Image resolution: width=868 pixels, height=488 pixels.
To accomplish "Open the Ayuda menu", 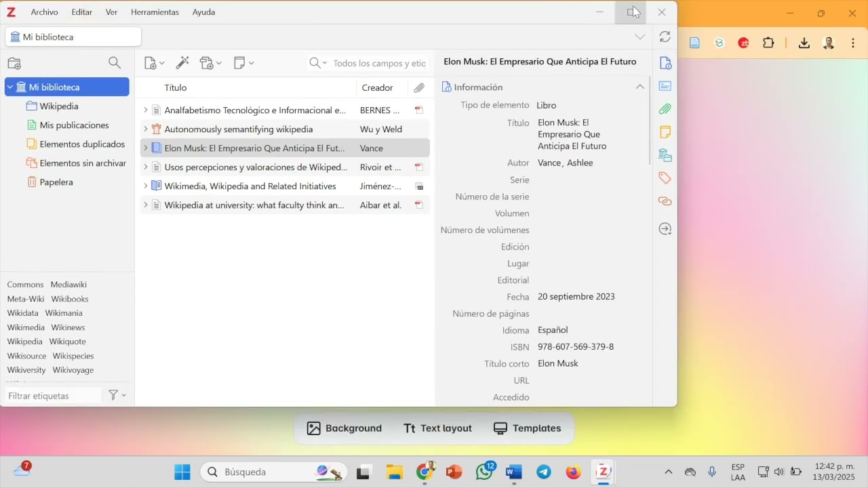I will click(x=203, y=12).
